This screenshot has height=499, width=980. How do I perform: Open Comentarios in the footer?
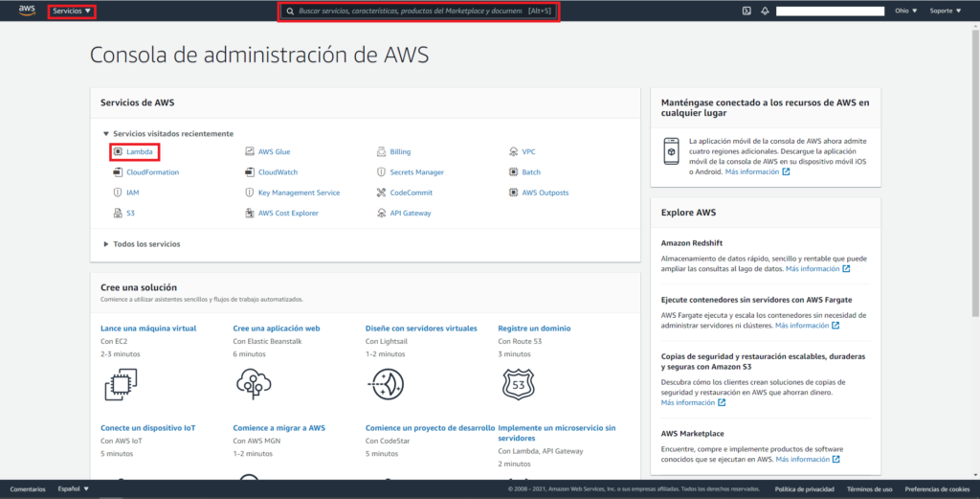coord(28,489)
